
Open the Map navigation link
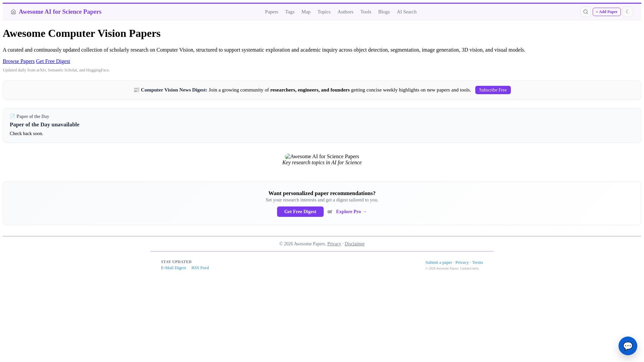pos(306,12)
